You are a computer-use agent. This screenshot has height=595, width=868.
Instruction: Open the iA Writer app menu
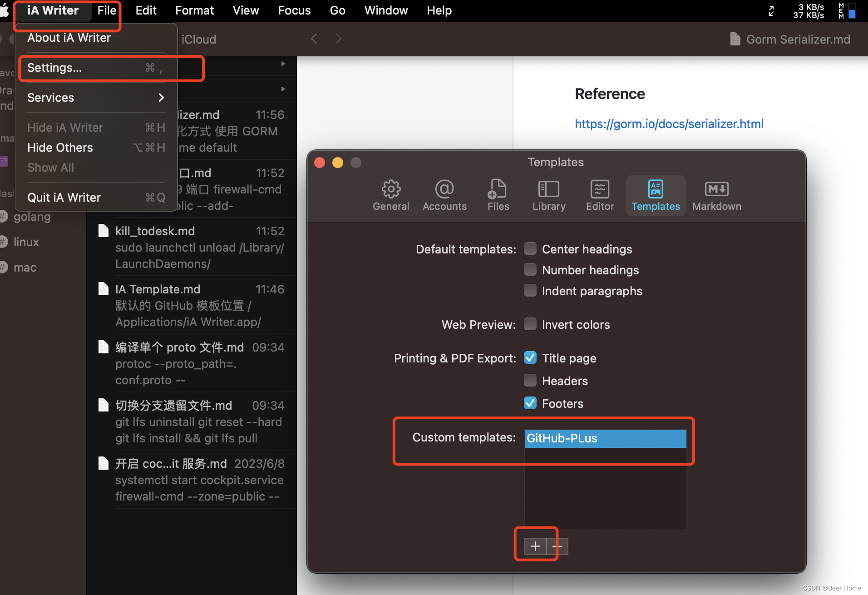tap(53, 10)
